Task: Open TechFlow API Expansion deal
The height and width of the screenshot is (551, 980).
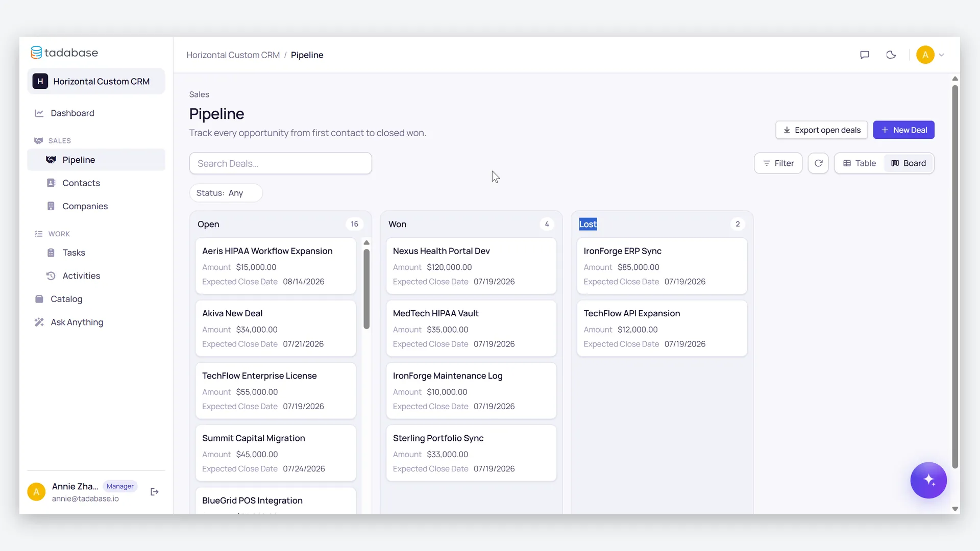Action: pyautogui.click(x=662, y=328)
